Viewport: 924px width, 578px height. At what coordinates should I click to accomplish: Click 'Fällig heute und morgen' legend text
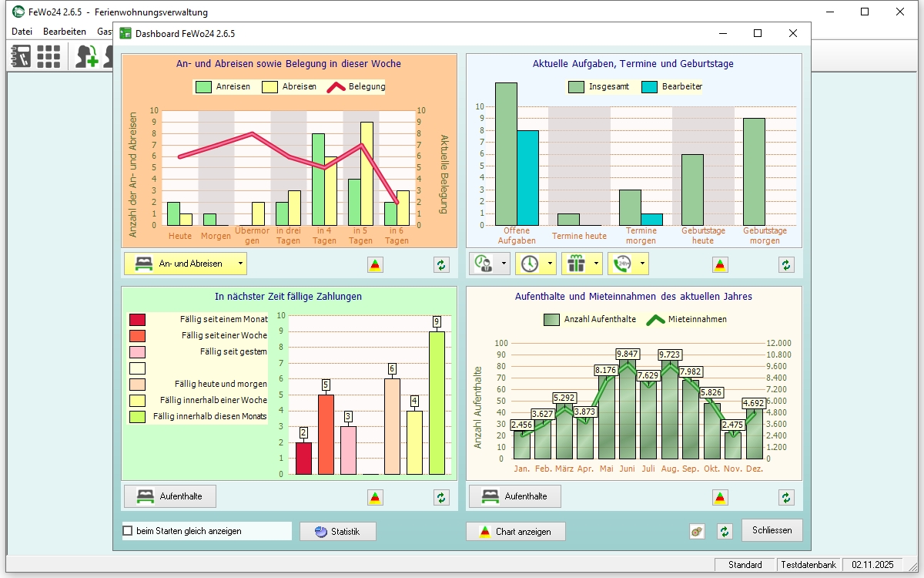click(x=221, y=385)
